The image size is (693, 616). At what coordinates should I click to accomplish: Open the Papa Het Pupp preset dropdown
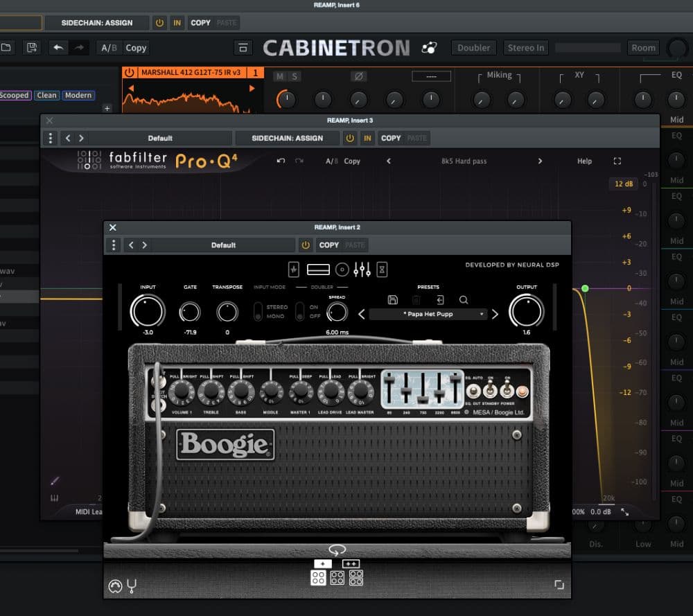427,314
